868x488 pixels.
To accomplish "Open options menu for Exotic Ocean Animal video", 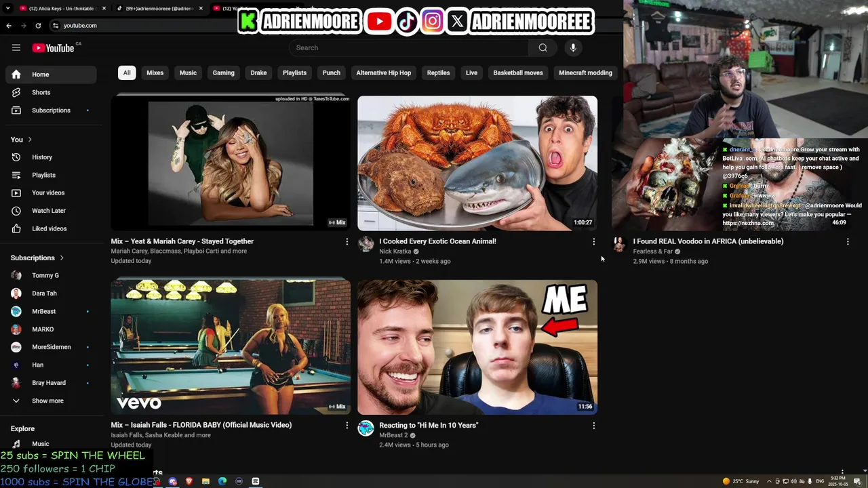I will [594, 241].
